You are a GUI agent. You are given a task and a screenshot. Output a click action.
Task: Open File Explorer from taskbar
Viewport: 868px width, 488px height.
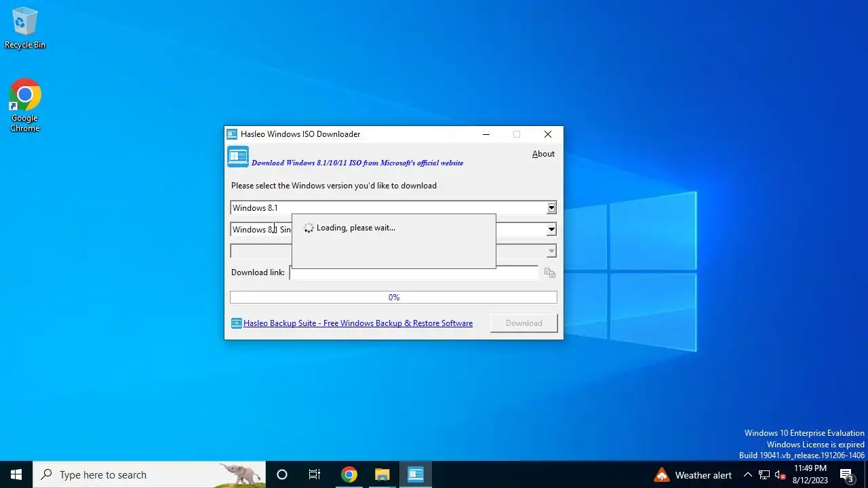382,474
